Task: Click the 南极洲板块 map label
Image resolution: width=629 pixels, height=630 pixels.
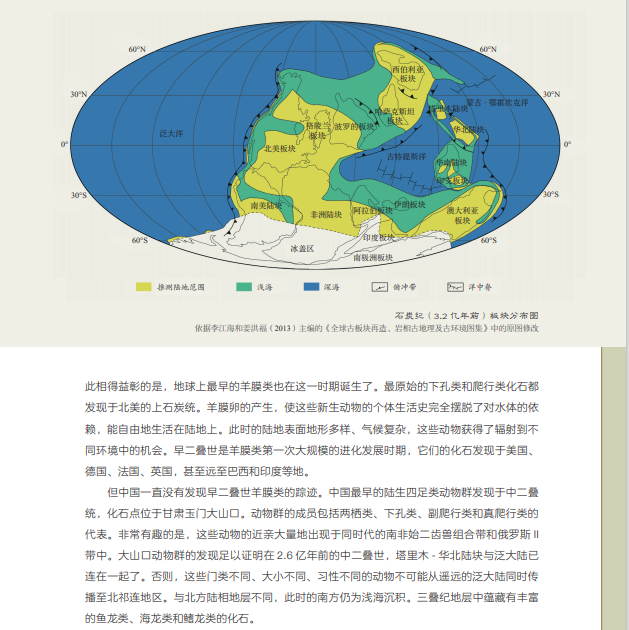Action: [373, 258]
